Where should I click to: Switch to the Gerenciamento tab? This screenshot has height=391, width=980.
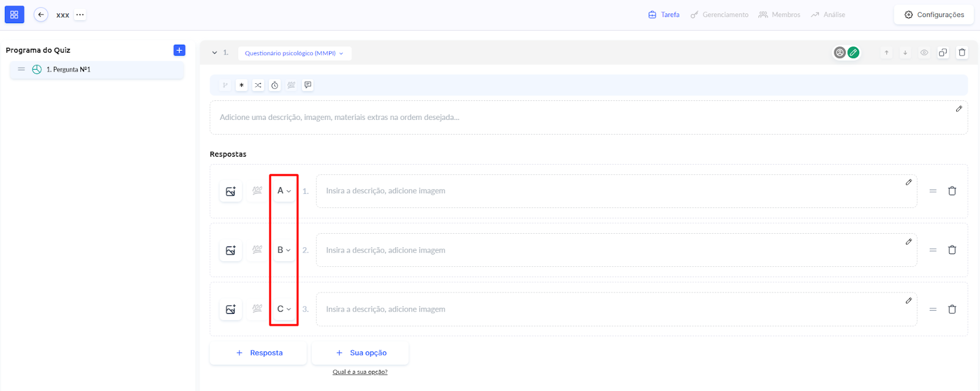719,15
